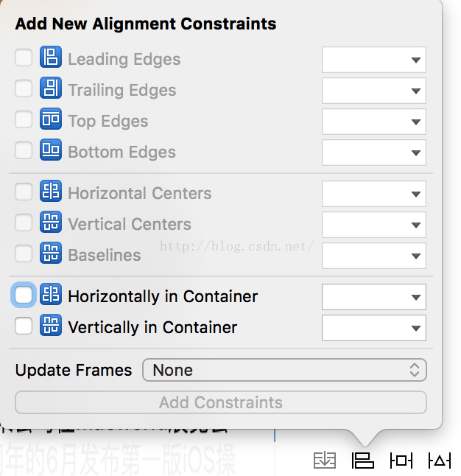Viewport: 461px width, 476px height.
Task: Expand the Update Frames popup menu
Action: tap(284, 370)
